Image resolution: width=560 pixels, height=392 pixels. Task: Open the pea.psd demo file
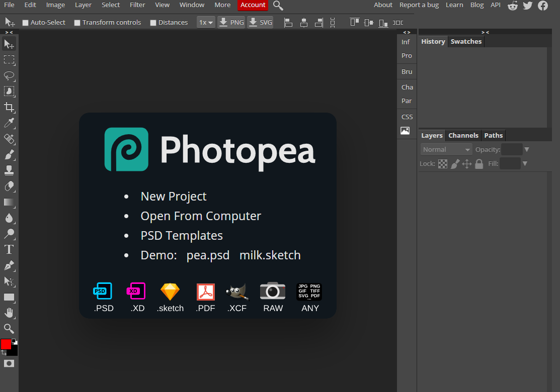[208, 255]
